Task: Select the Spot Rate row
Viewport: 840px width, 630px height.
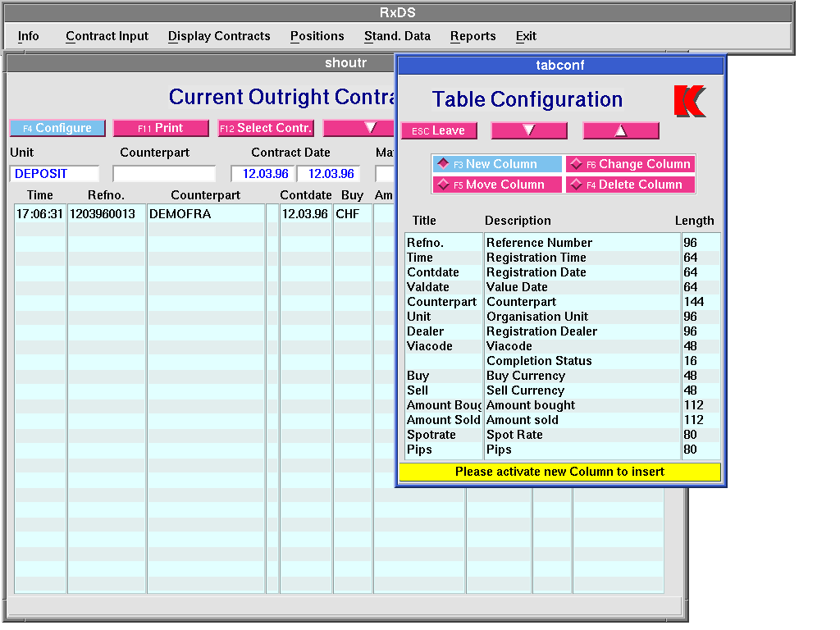Action: pos(563,435)
